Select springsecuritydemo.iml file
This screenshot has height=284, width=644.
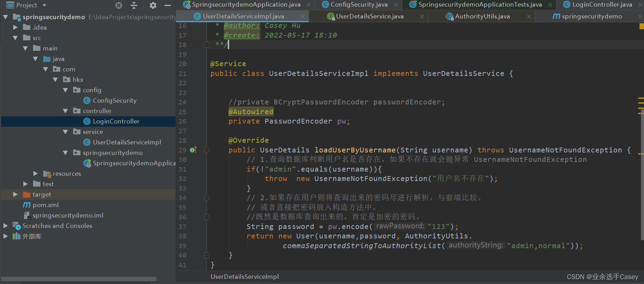68,215
